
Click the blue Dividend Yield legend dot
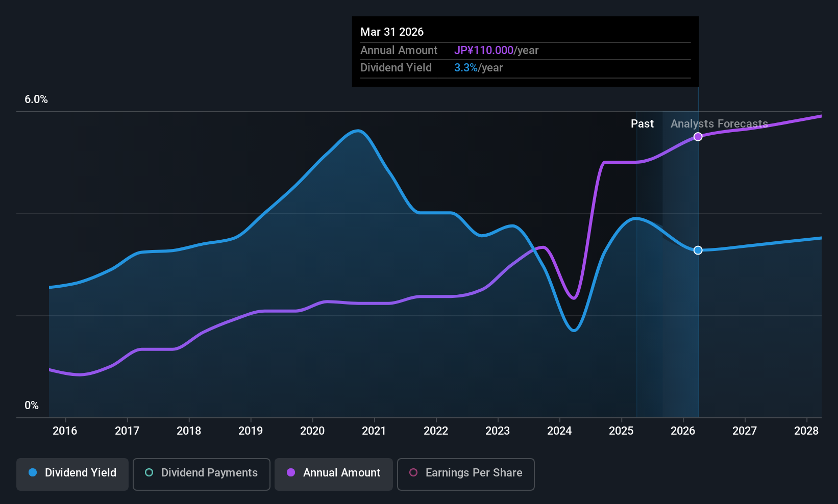pyautogui.click(x=33, y=472)
